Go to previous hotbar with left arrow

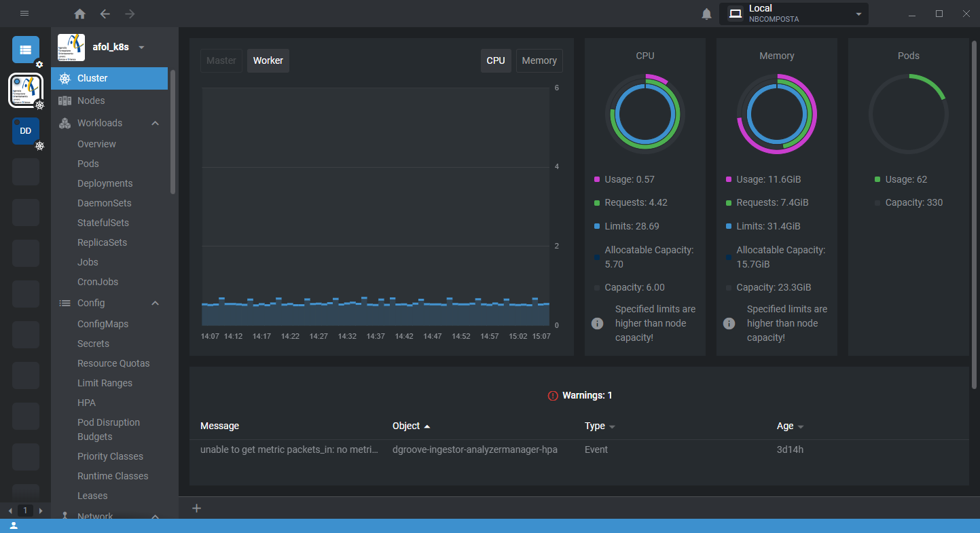click(10, 511)
